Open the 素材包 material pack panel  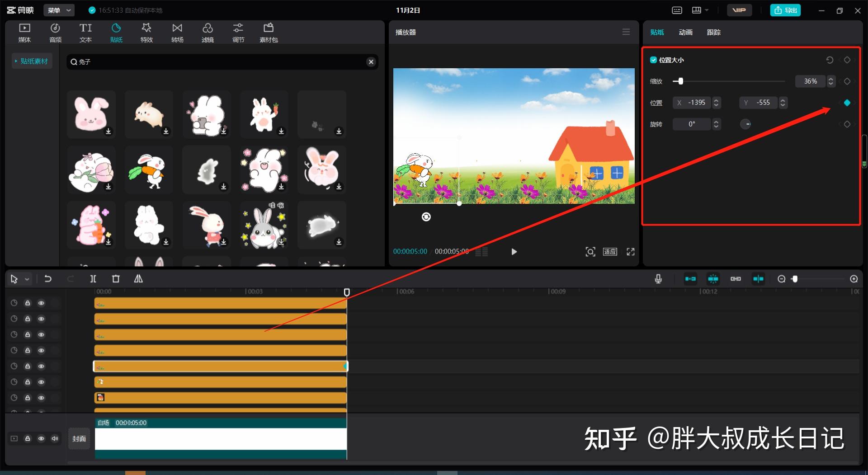pyautogui.click(x=269, y=33)
